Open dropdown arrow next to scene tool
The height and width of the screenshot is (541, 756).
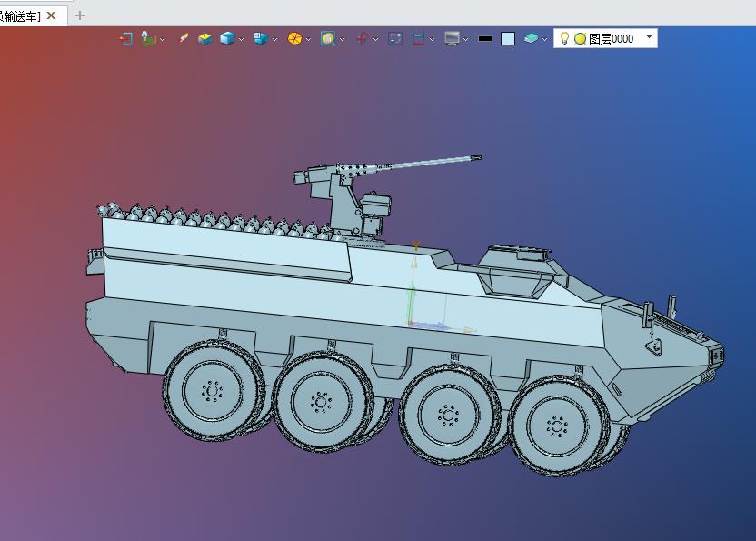click(x=163, y=40)
